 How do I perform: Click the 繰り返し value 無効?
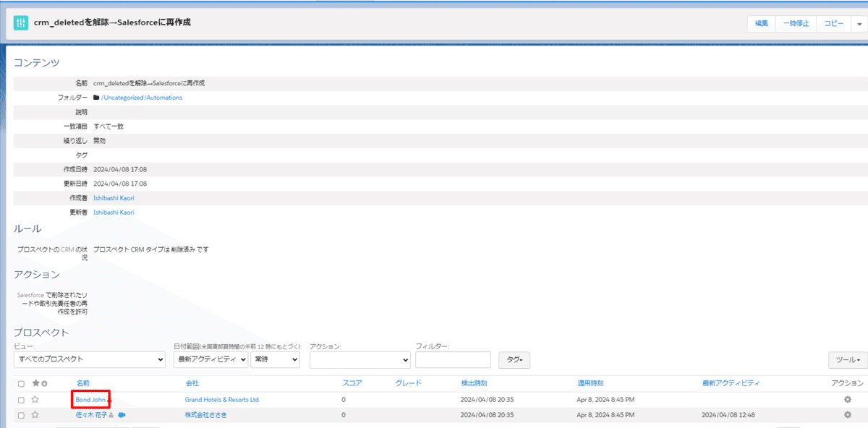pyautogui.click(x=100, y=141)
